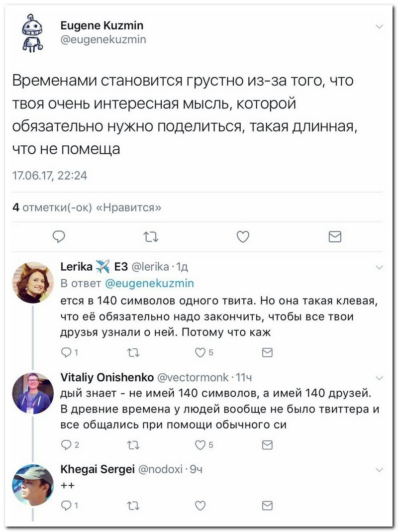Screen dimensions: 398x532
Task: Like Khegai Sergei's ++ reply
Action: click(x=200, y=506)
